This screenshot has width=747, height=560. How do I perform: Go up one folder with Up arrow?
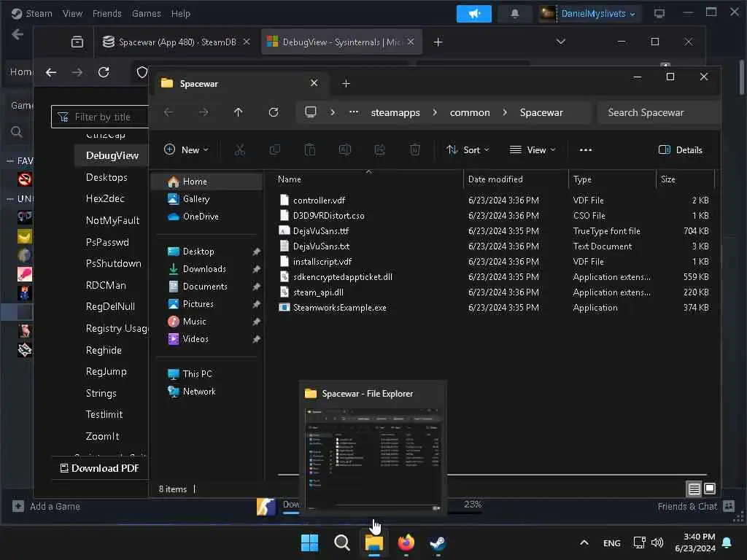point(239,112)
